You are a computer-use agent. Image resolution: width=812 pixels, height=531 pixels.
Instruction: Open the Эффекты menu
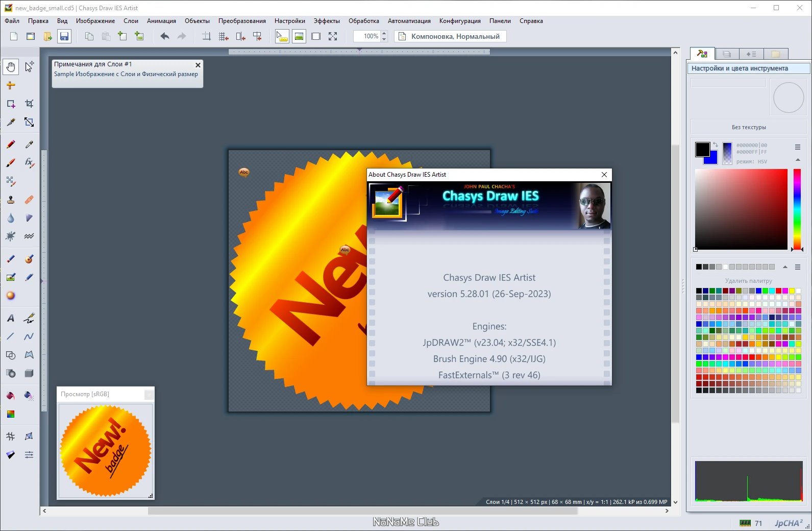pyautogui.click(x=327, y=21)
